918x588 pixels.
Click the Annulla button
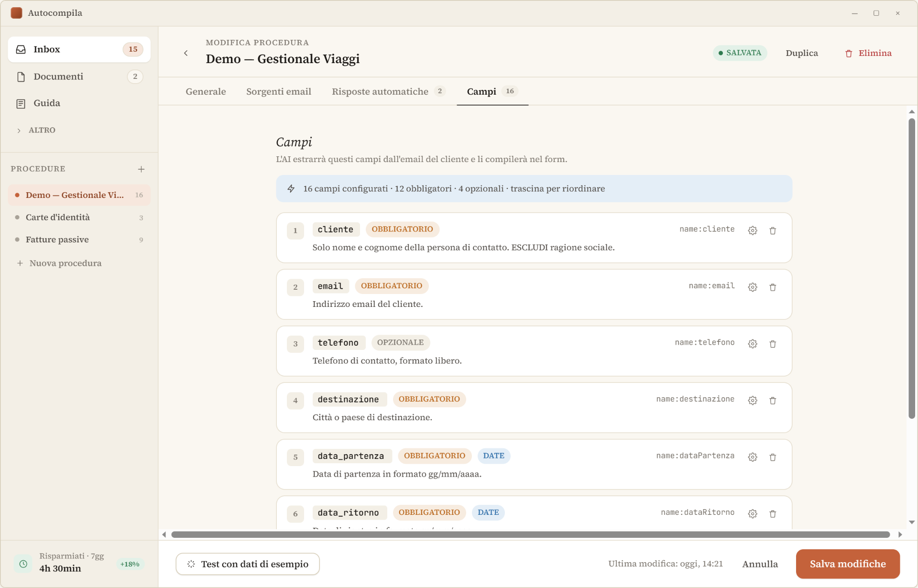(760, 564)
